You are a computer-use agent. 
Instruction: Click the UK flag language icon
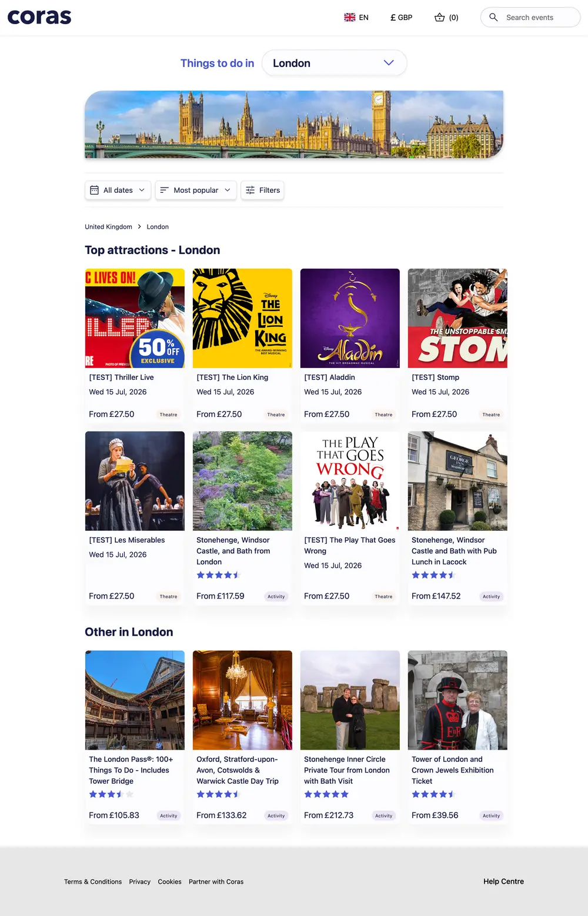[350, 18]
